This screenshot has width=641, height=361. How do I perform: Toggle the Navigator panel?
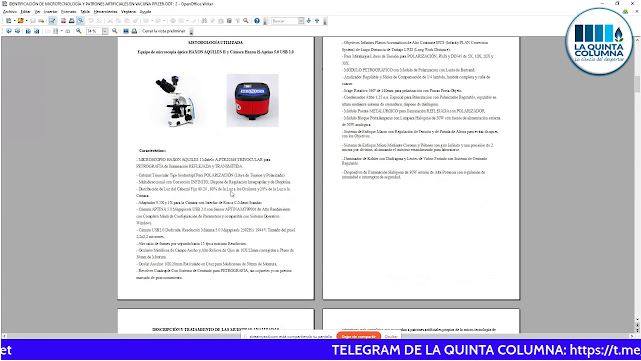pyautogui.click(x=212, y=20)
